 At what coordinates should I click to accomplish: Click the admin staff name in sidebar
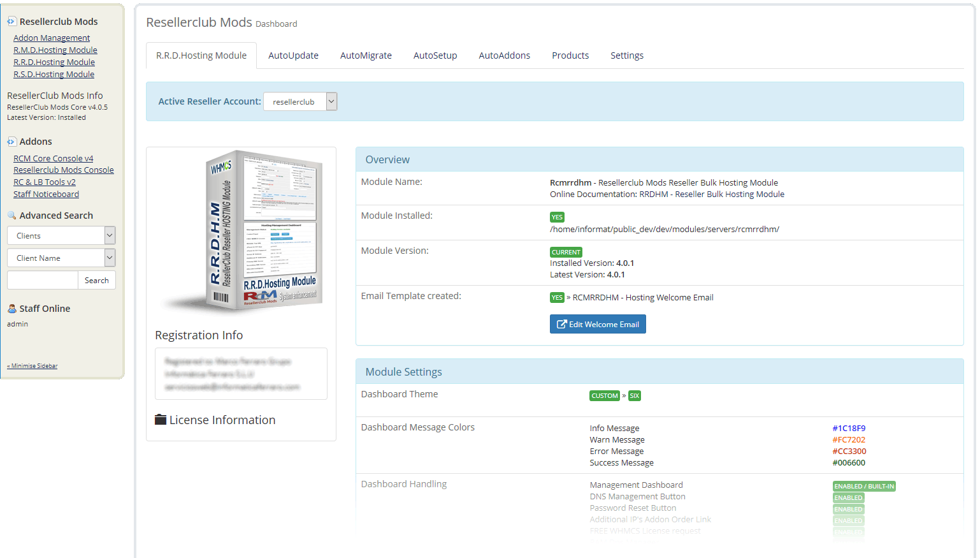pos(18,324)
